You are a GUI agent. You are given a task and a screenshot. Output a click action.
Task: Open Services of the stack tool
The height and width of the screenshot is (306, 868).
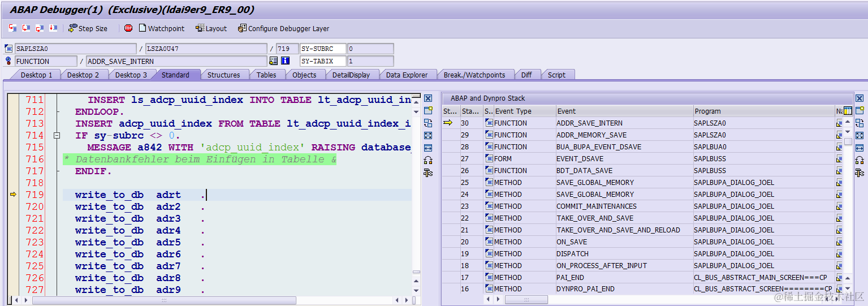860,160
